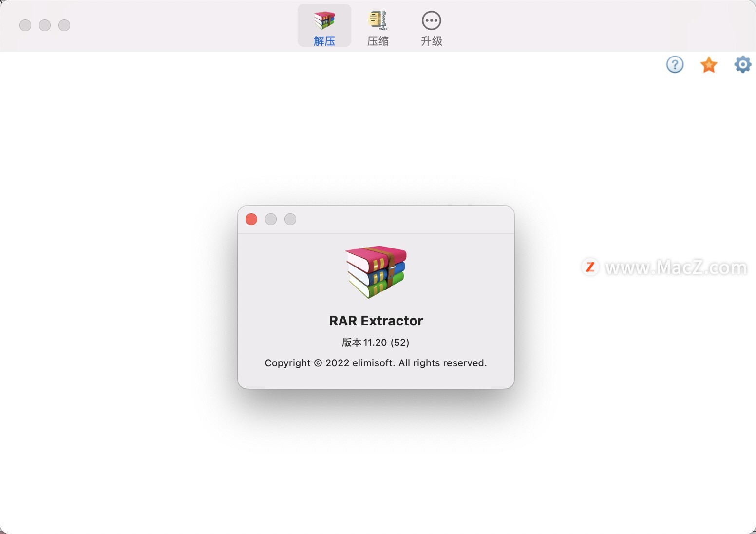Click the Copyright 2022 elimisoft text
This screenshot has width=756, height=534.
pos(376,363)
